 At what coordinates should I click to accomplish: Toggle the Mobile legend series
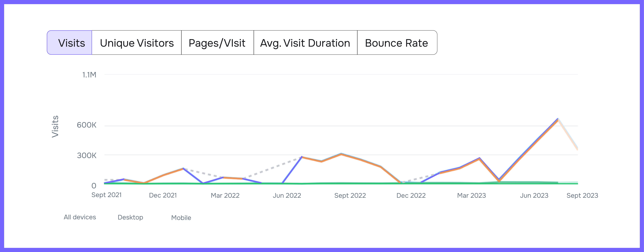[181, 218]
